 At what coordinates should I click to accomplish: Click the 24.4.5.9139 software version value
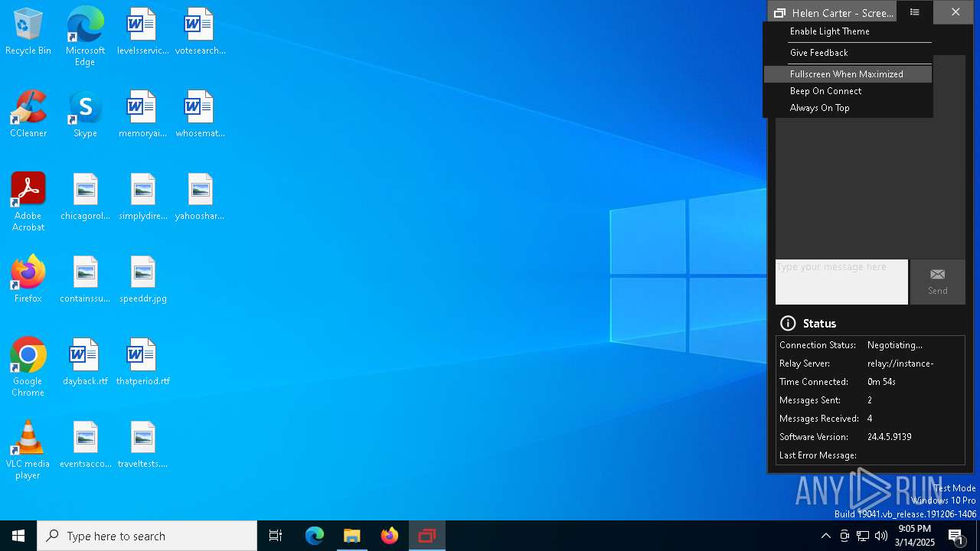point(889,437)
